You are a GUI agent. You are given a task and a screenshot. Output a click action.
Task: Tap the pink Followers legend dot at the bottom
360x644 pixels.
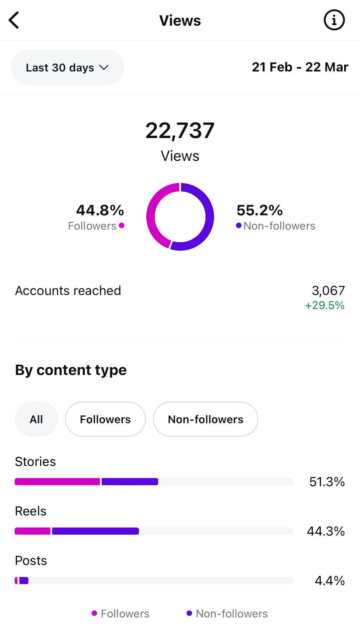click(94, 613)
